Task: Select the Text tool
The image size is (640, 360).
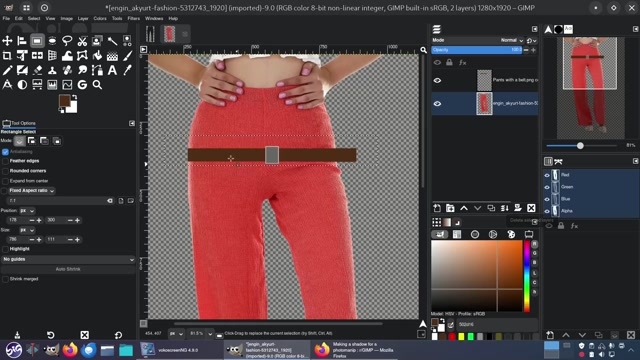Action: click(112, 70)
